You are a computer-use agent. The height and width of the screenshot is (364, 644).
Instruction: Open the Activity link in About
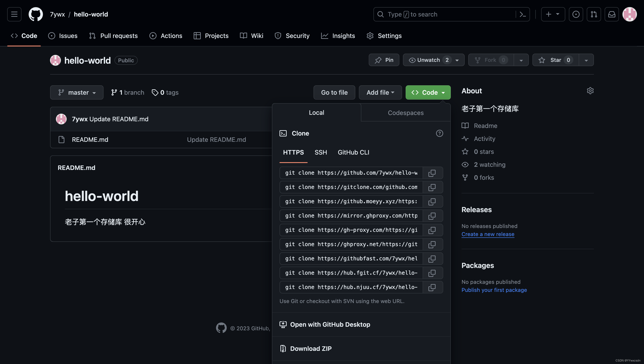tap(484, 139)
